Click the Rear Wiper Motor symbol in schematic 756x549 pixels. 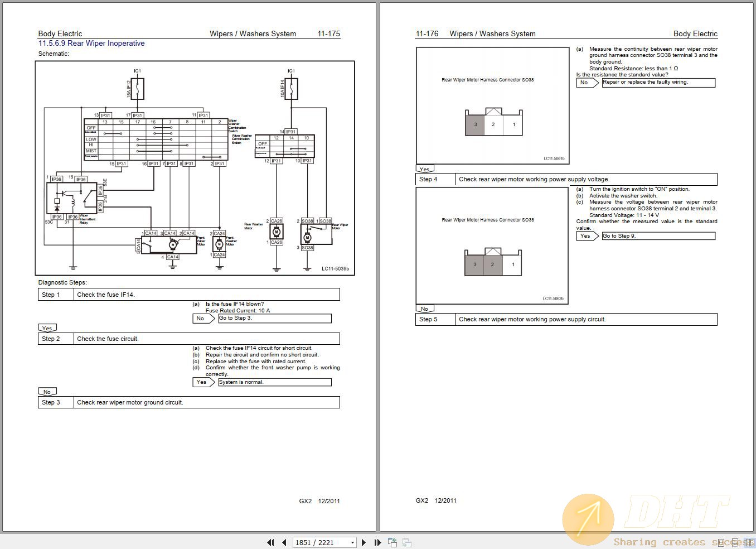tap(316, 234)
